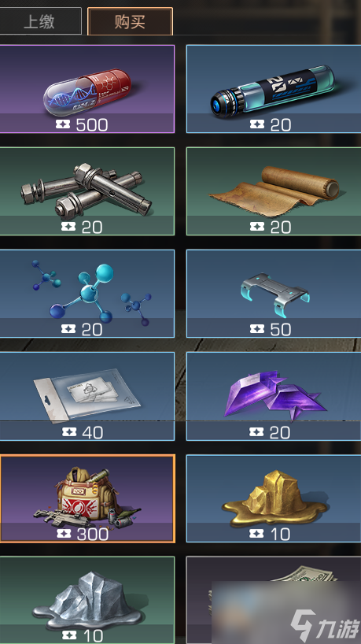Select the gold ore nugget item

tap(274, 498)
